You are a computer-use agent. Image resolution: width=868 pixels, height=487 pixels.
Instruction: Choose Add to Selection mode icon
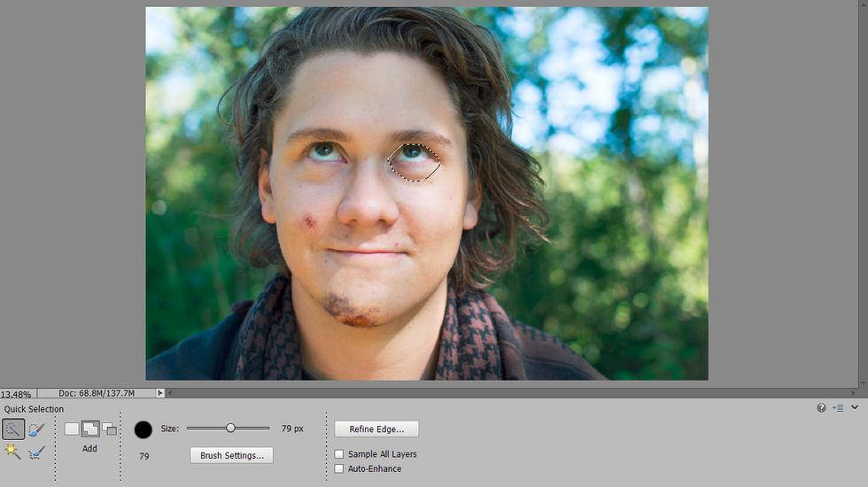click(x=90, y=429)
